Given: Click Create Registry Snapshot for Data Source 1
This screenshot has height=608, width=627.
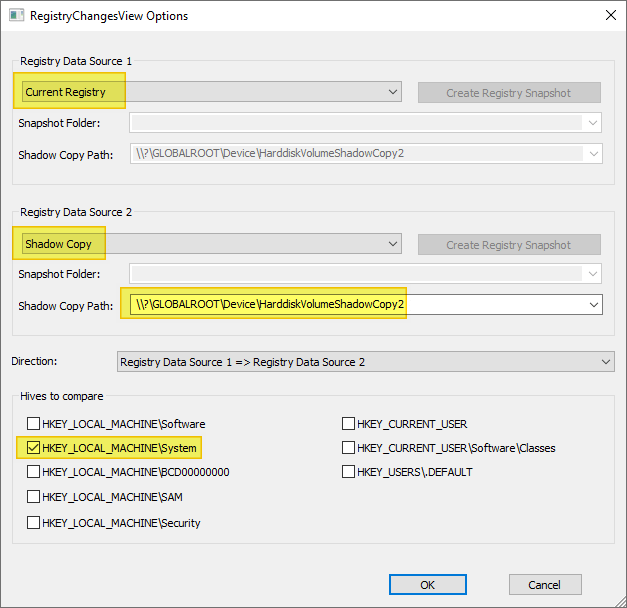Looking at the screenshot, I should coord(509,93).
